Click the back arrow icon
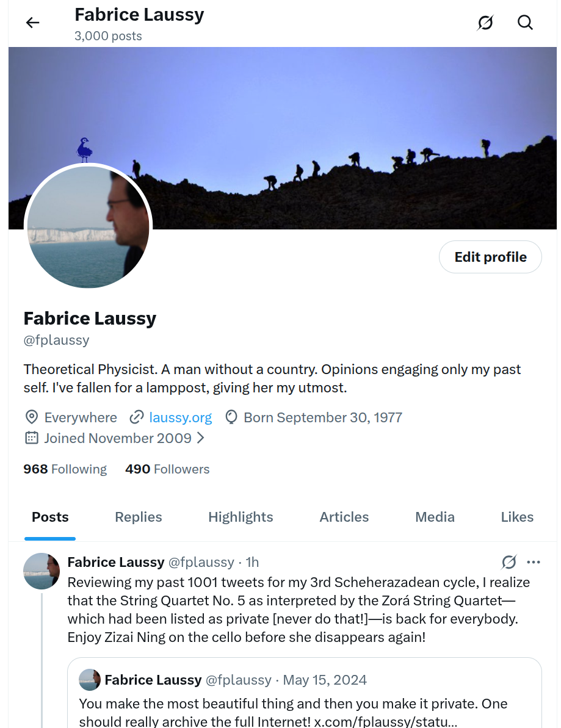 [x=32, y=23]
